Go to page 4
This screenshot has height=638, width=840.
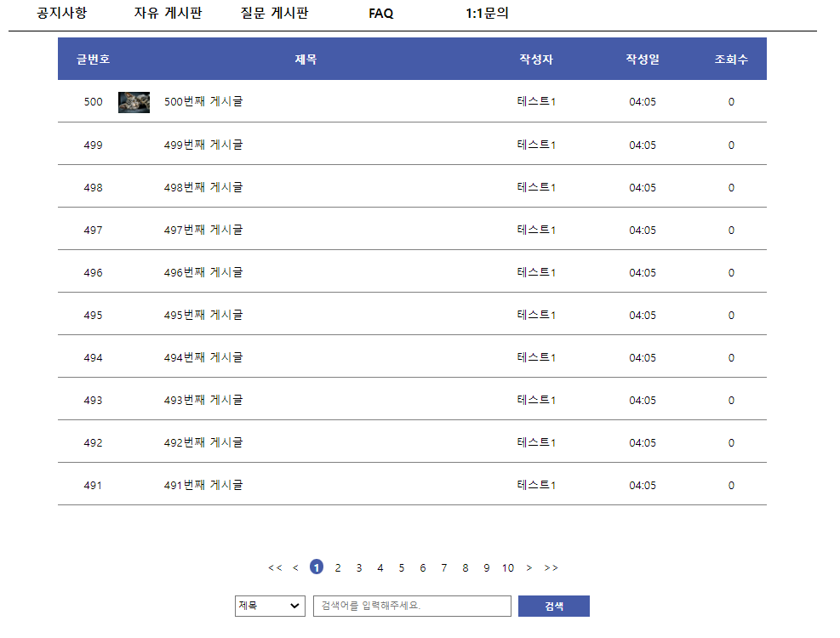pyautogui.click(x=380, y=568)
